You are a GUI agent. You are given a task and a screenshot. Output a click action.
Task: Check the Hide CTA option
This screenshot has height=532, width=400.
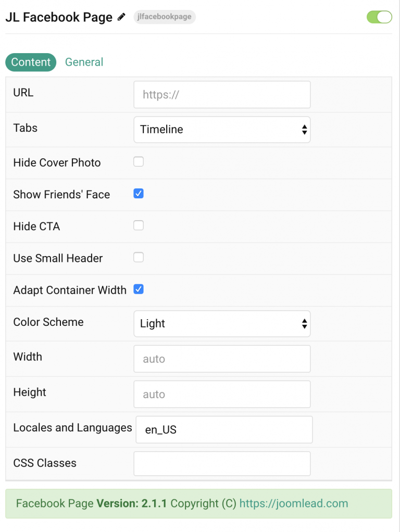pyautogui.click(x=138, y=225)
